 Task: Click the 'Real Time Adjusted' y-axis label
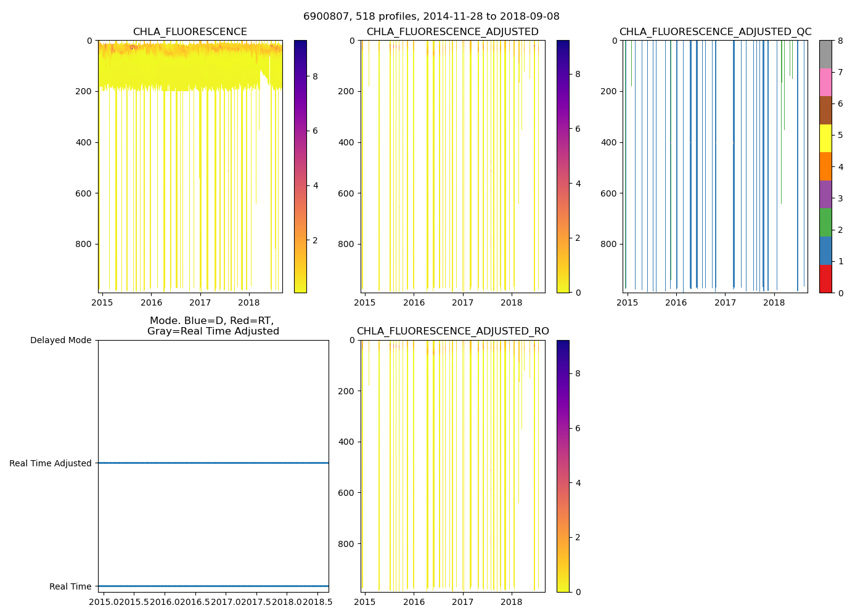coord(51,463)
